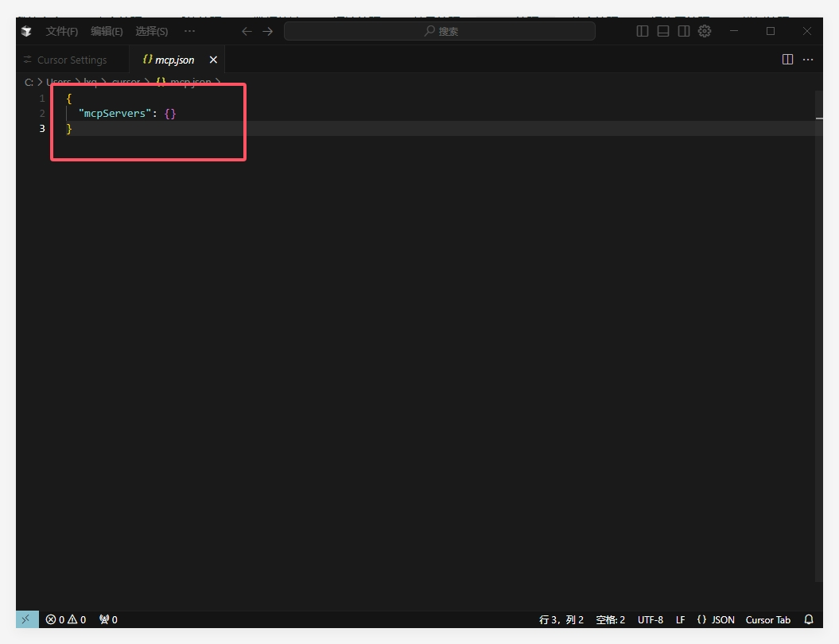Split the editor to the right

pos(787,60)
